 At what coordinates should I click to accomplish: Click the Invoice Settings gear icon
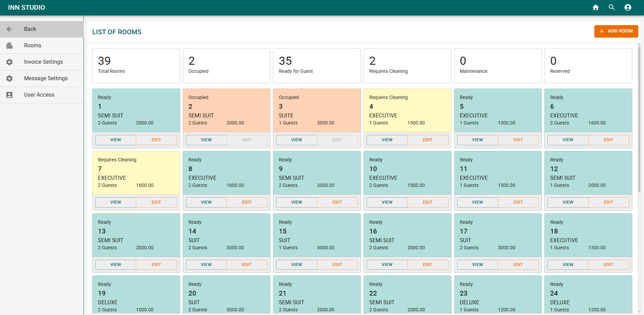(x=9, y=62)
